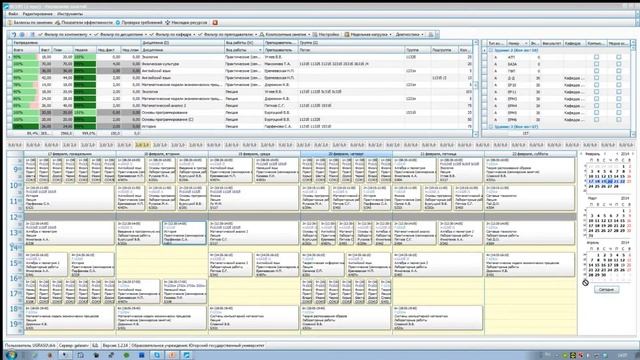The height and width of the screenshot is (360, 640).
Task: Click the undo arrow icon in filter toolbar
Action: (x=13, y=35)
